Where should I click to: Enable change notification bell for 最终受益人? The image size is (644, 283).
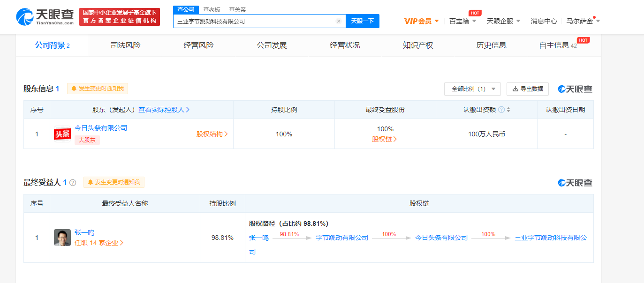(x=114, y=182)
